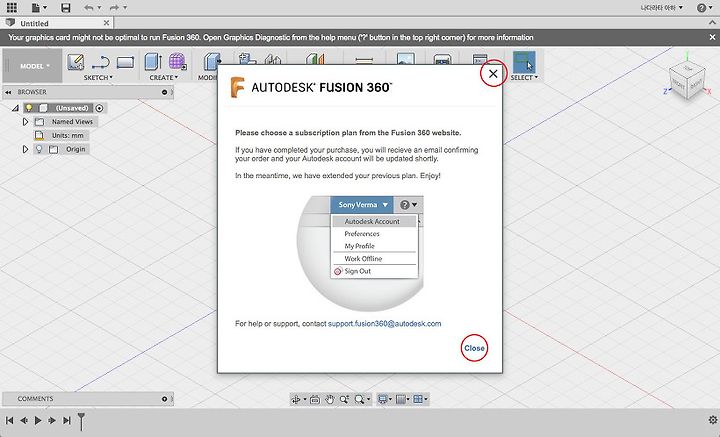Screen dimensions: 720x437
Task: Click the timeline history marker
Action: 81,421
